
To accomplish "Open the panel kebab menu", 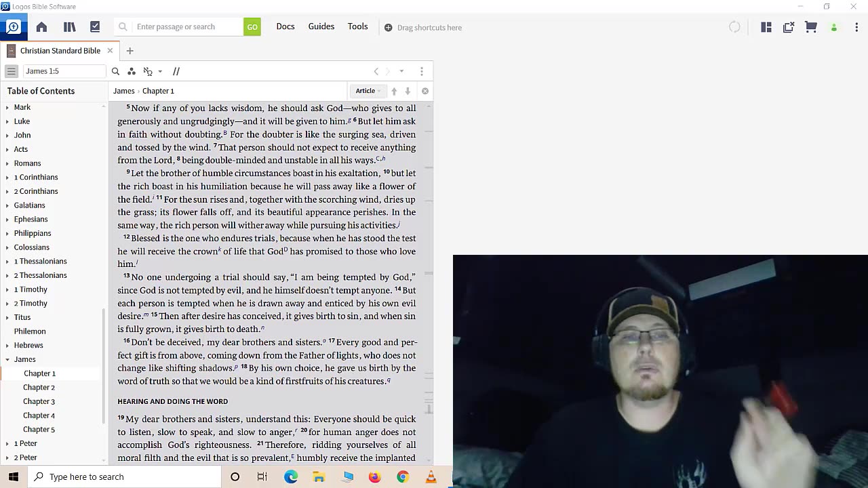I will click(x=422, y=71).
